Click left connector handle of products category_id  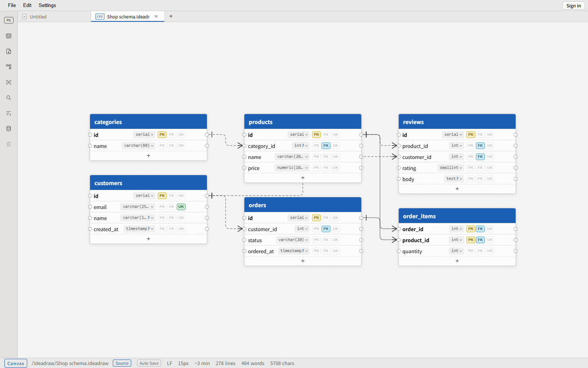coord(244,146)
